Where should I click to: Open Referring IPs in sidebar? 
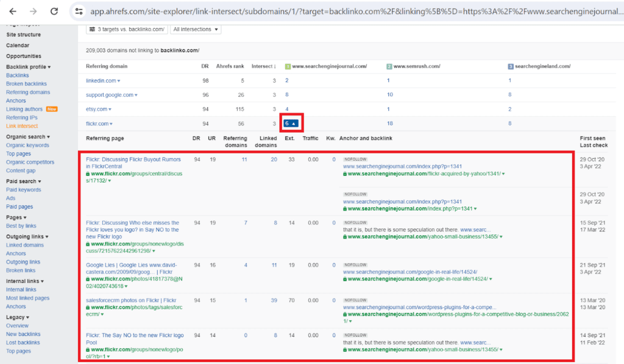[22, 117]
